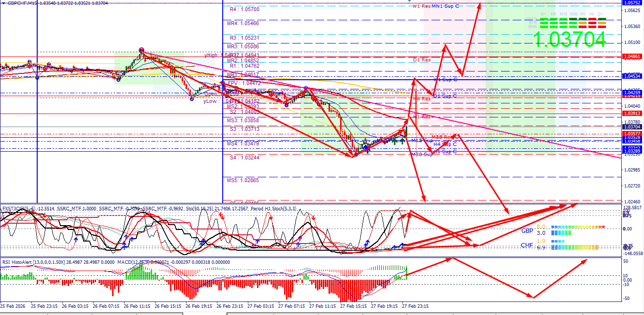The height and width of the screenshot is (315, 644).
Task: Click the GBP strength value 8.0
Action: tap(541, 227)
